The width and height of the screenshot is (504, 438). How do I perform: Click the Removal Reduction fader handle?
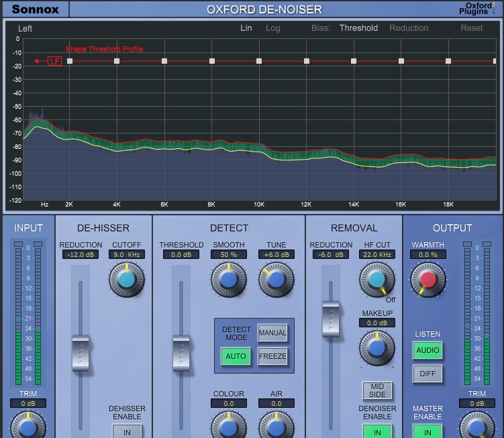(331, 319)
